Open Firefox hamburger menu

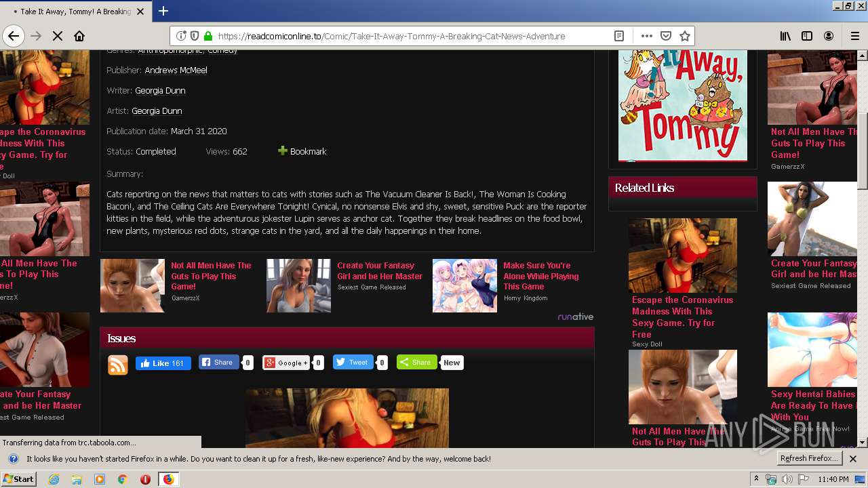click(x=854, y=36)
